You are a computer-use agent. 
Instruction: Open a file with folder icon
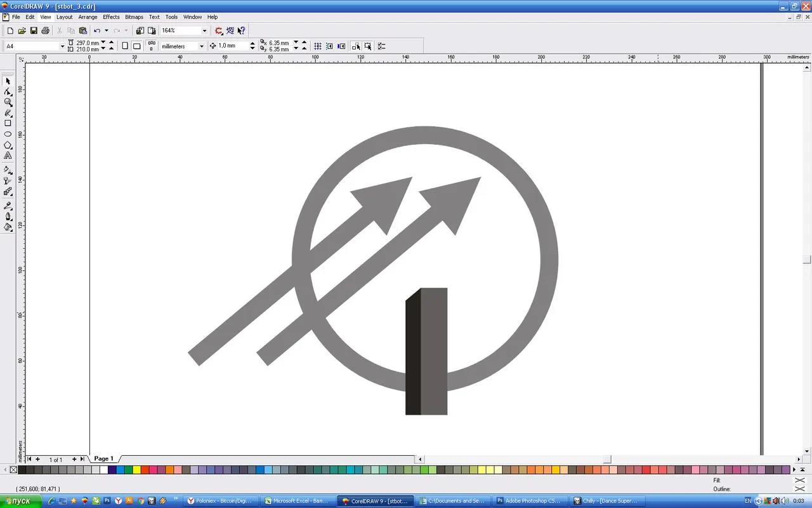(x=22, y=30)
